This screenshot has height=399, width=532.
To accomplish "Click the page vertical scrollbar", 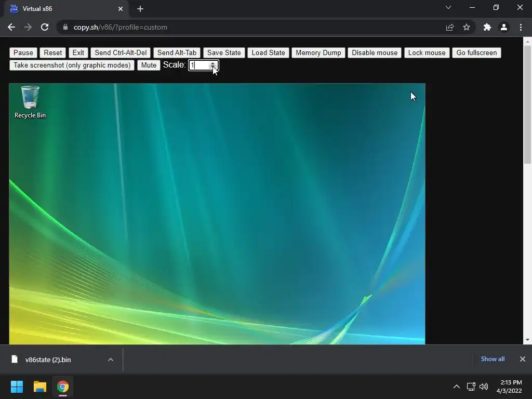I will [527, 104].
